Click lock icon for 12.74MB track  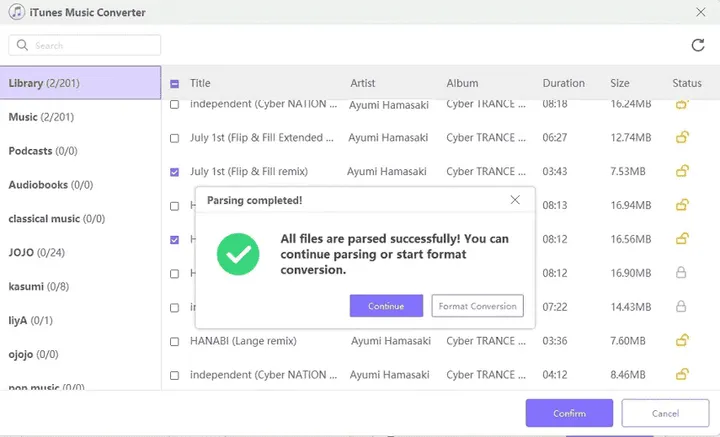click(682, 137)
